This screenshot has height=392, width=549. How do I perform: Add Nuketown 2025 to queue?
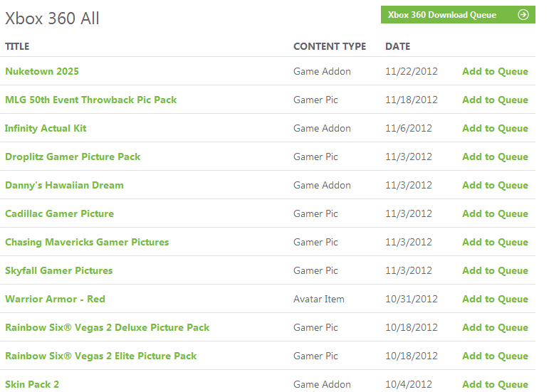coord(495,71)
